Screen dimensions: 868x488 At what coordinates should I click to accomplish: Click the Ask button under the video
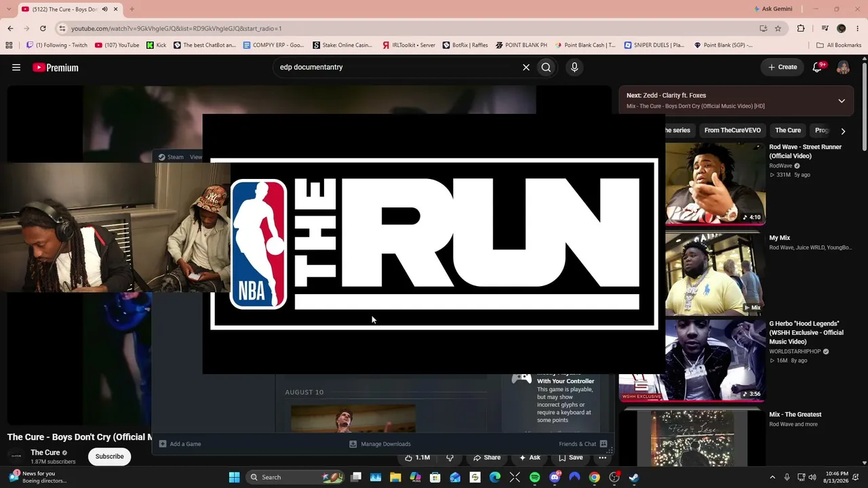pos(530,457)
